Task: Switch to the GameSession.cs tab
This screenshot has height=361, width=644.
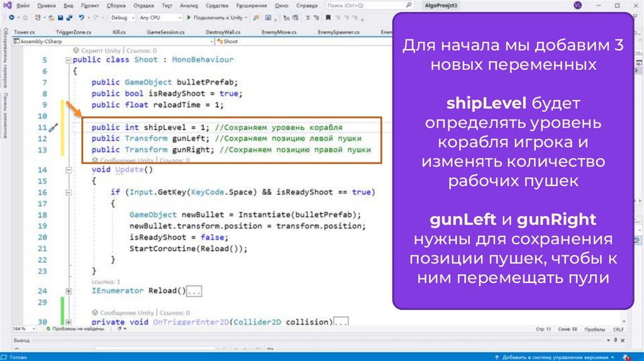Action: click(x=165, y=32)
